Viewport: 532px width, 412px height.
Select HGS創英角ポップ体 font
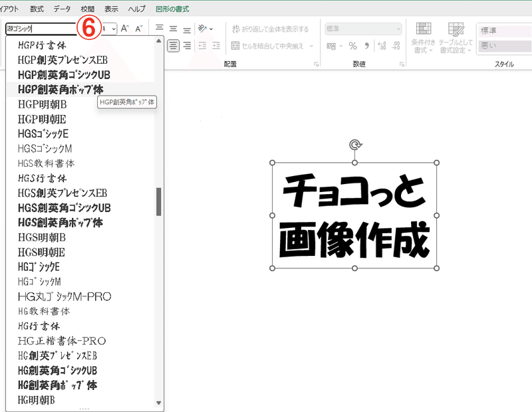(x=80, y=223)
